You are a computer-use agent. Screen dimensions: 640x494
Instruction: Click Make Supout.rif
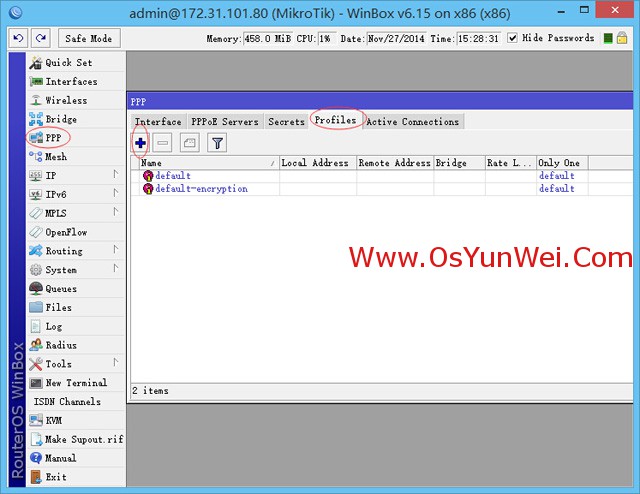76,439
